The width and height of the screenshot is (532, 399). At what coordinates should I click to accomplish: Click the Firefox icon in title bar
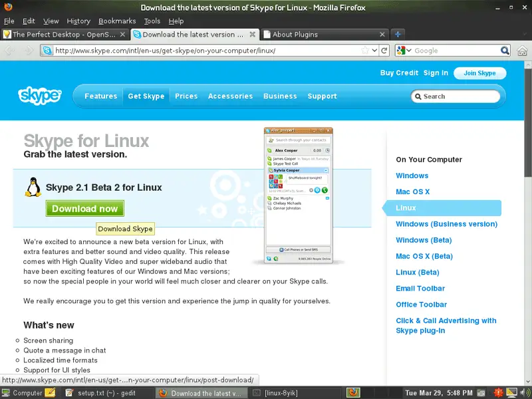[x=8, y=7]
